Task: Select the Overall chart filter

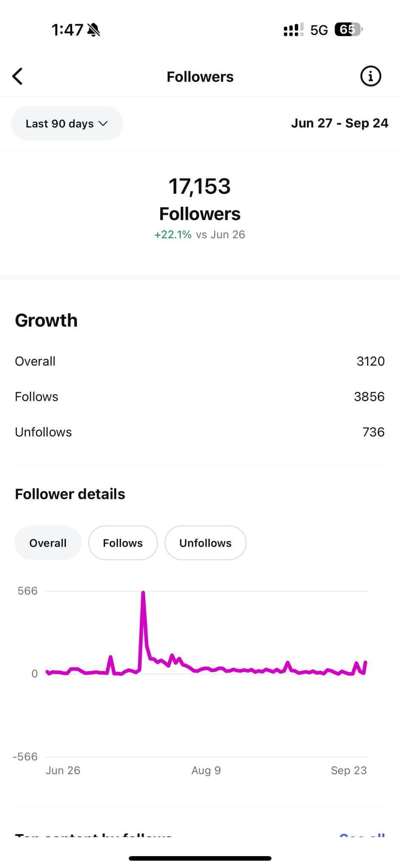Action: click(48, 543)
